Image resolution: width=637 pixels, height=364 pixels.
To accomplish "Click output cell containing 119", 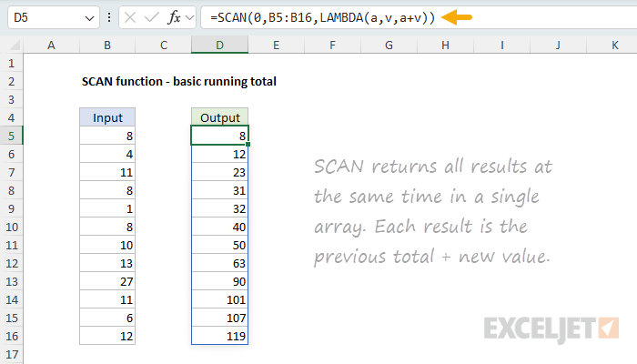I will tap(219, 336).
